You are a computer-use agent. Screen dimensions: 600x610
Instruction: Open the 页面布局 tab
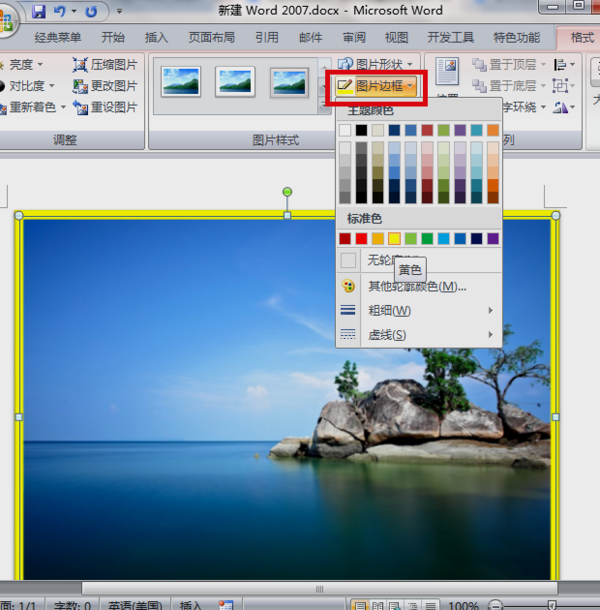(x=212, y=37)
